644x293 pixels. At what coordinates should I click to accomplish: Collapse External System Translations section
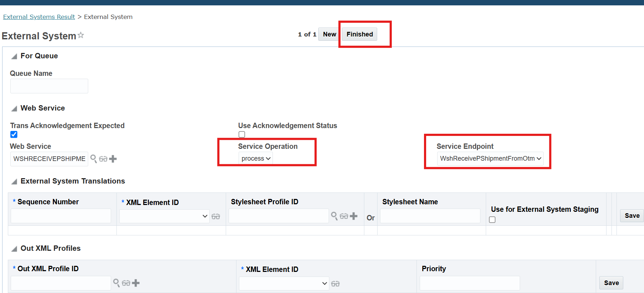click(x=14, y=181)
